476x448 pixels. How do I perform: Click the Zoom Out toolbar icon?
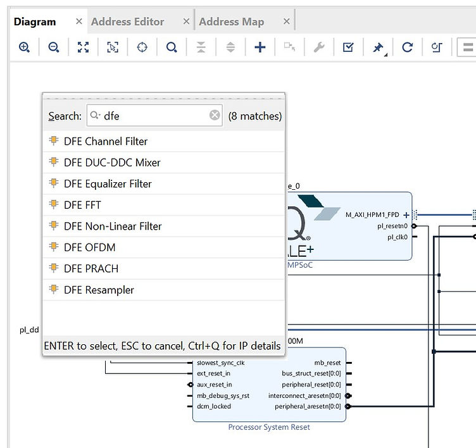[53, 47]
